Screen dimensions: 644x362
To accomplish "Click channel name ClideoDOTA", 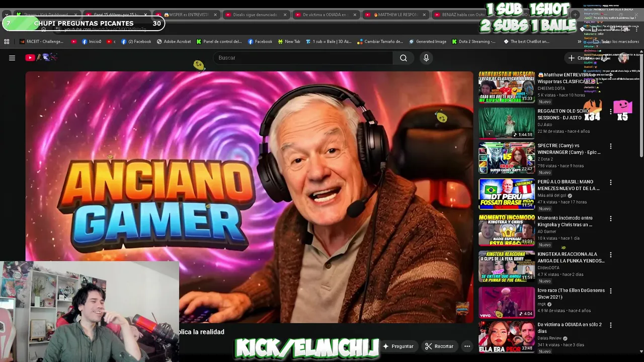I will coord(549,268).
